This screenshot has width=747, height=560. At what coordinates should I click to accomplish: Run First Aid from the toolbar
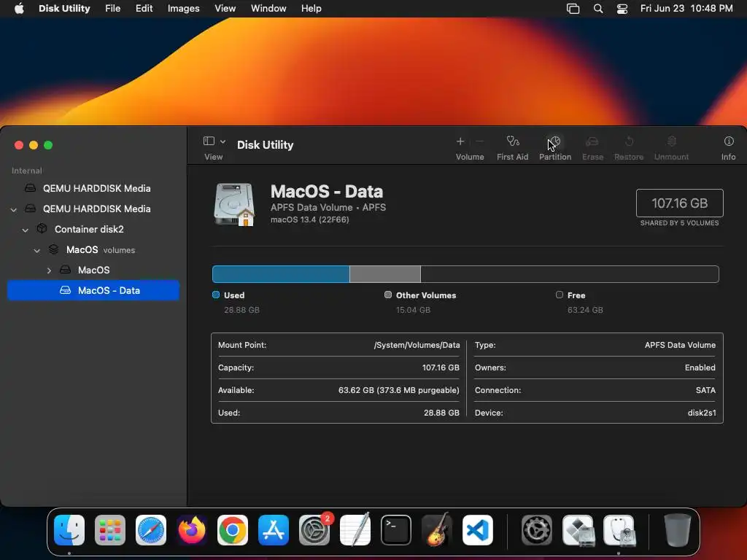(513, 141)
